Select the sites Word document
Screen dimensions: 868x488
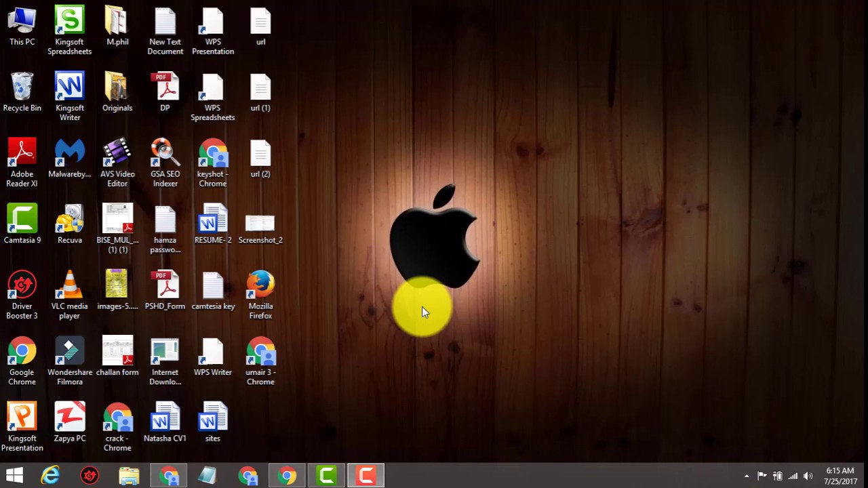(213, 423)
